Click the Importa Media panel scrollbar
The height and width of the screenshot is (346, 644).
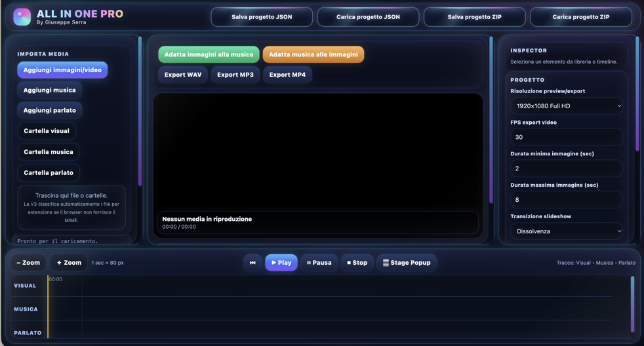coord(140,111)
